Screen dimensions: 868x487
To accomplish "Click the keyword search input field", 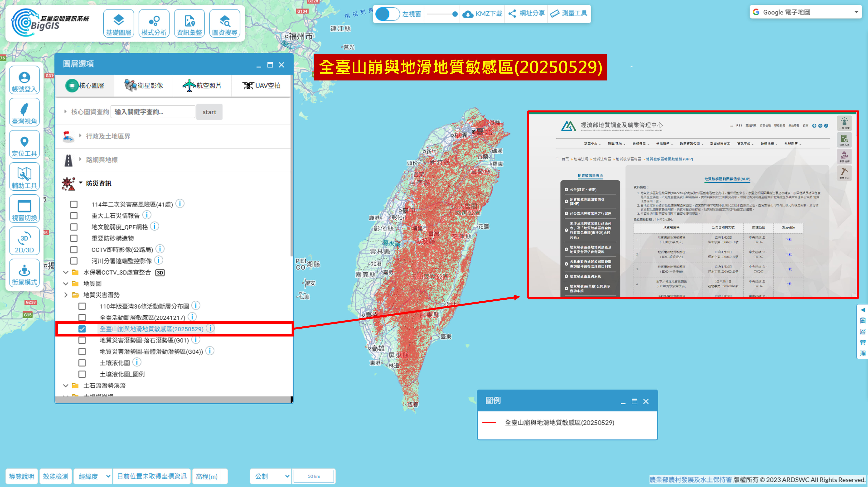I will pos(153,112).
